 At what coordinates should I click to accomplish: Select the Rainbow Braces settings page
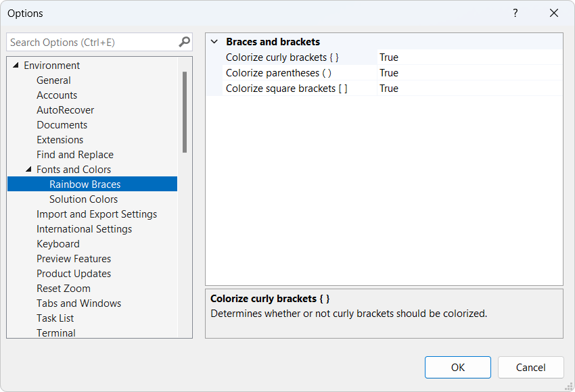[x=85, y=184]
